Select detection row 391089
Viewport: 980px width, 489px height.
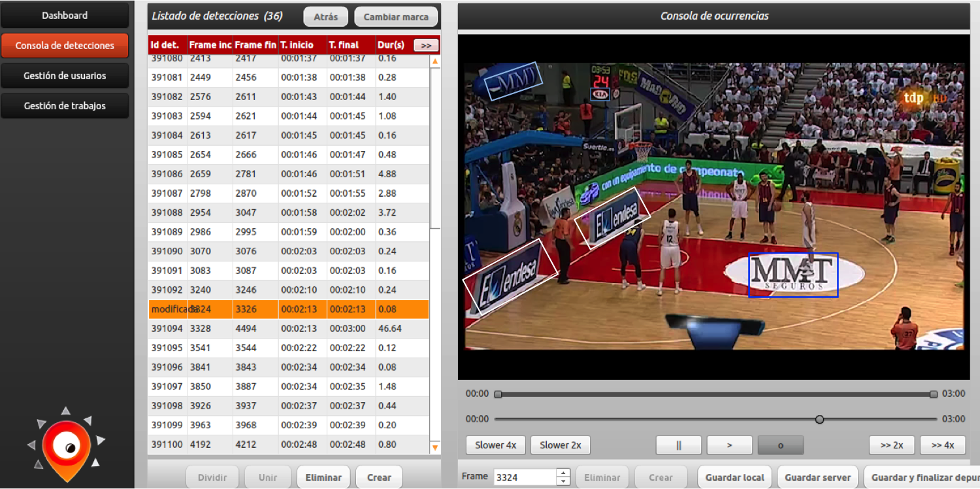[x=289, y=232]
